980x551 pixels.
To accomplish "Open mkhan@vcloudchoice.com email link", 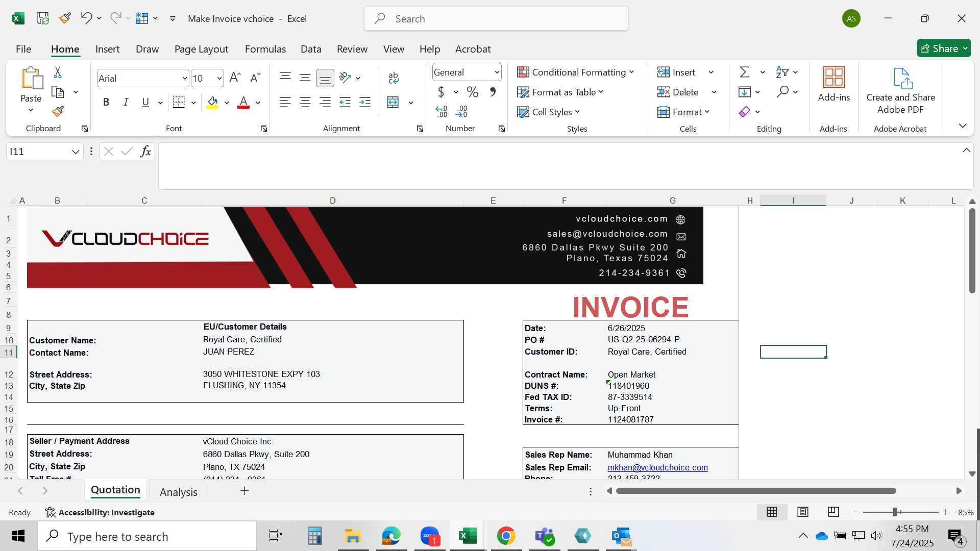I will (657, 467).
